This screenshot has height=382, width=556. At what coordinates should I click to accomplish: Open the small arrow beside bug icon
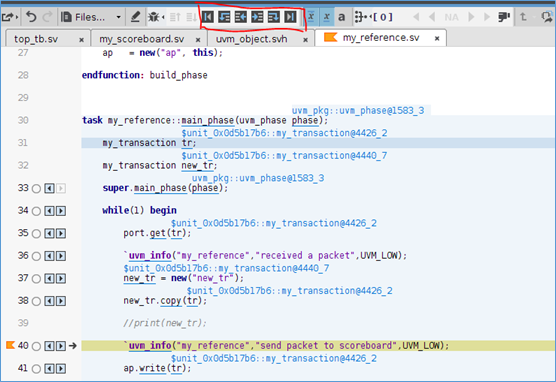click(x=163, y=17)
